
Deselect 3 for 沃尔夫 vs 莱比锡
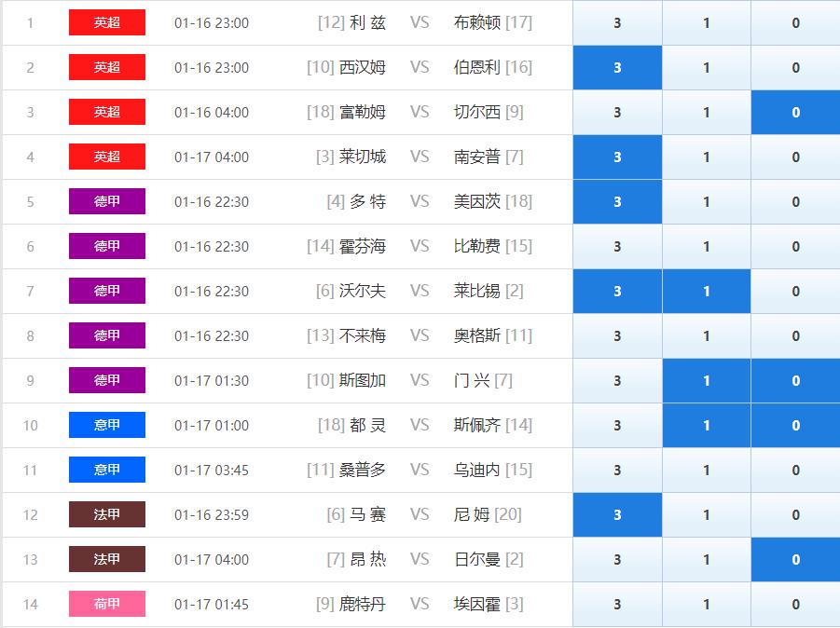point(617,291)
